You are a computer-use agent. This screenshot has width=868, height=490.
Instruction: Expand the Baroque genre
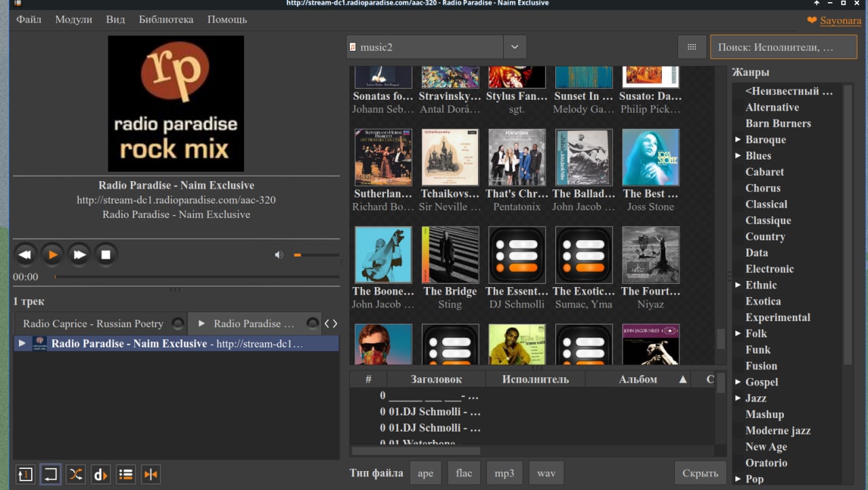pyautogui.click(x=738, y=140)
